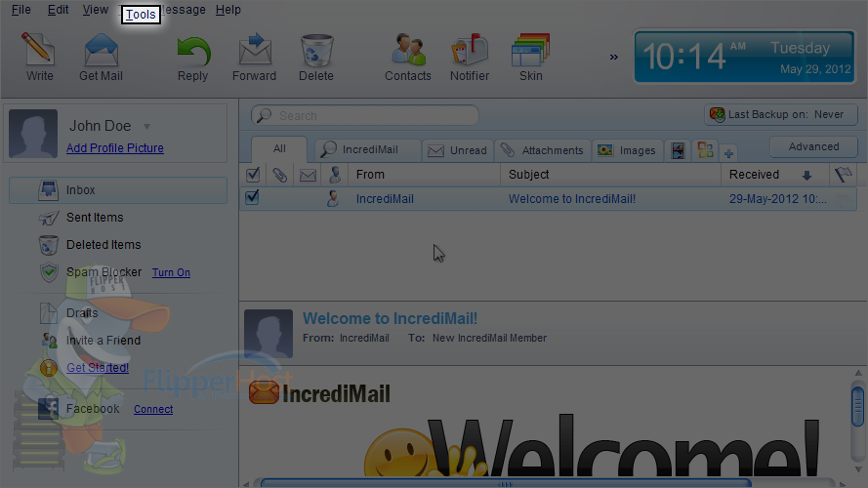Click the John Doe profile avatar
This screenshot has width=868, height=488.
click(33, 134)
